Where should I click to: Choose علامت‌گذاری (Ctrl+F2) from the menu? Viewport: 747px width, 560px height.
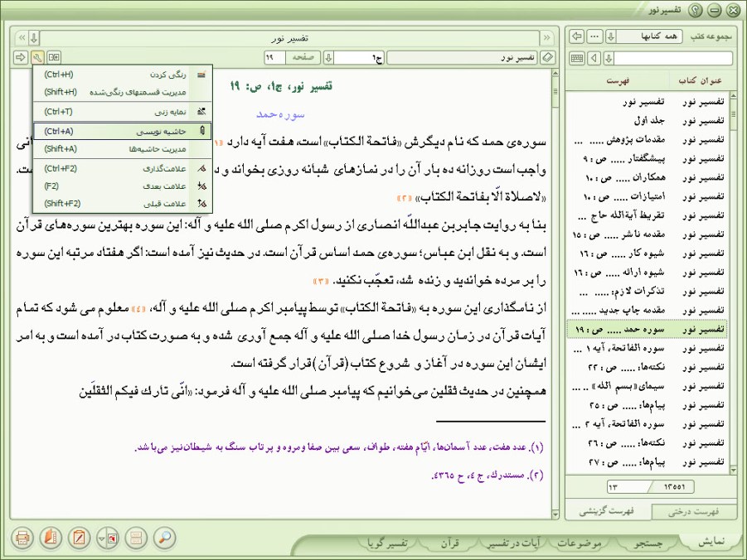point(123,168)
